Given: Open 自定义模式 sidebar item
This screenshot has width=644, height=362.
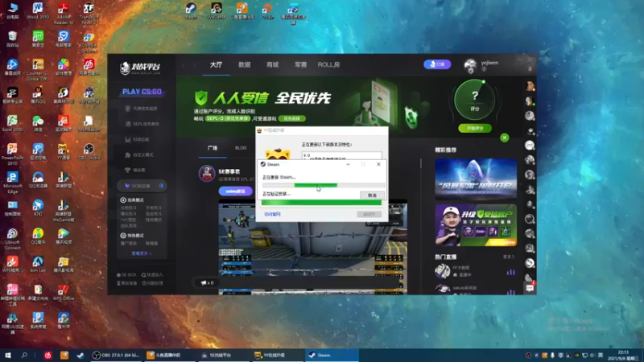Looking at the screenshot, I should tap(139, 154).
